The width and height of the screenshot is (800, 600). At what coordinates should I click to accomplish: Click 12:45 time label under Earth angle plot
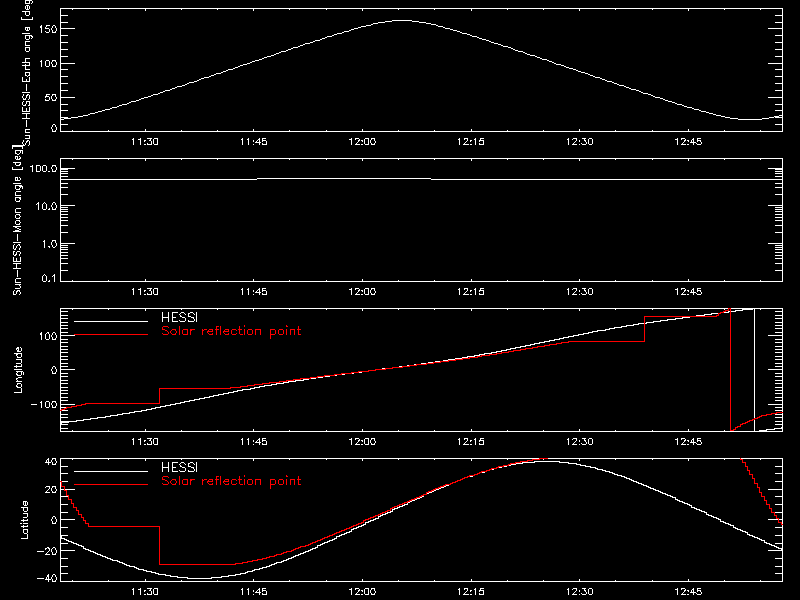688,141
